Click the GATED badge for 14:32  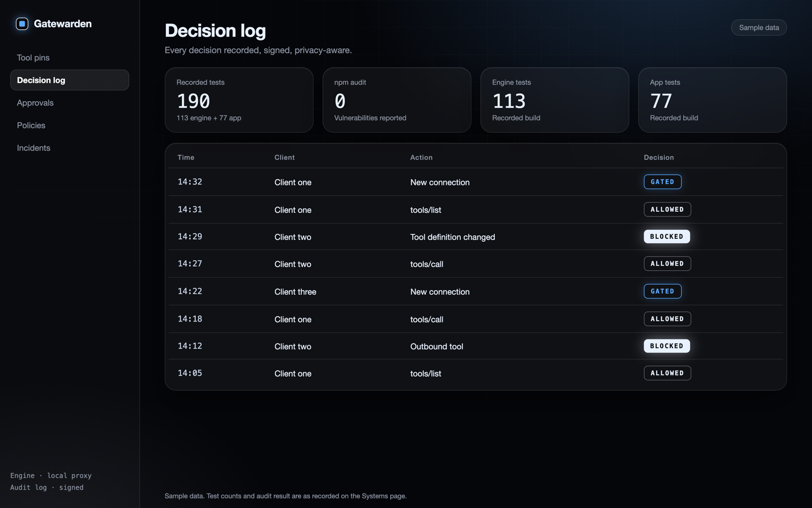[662, 182]
